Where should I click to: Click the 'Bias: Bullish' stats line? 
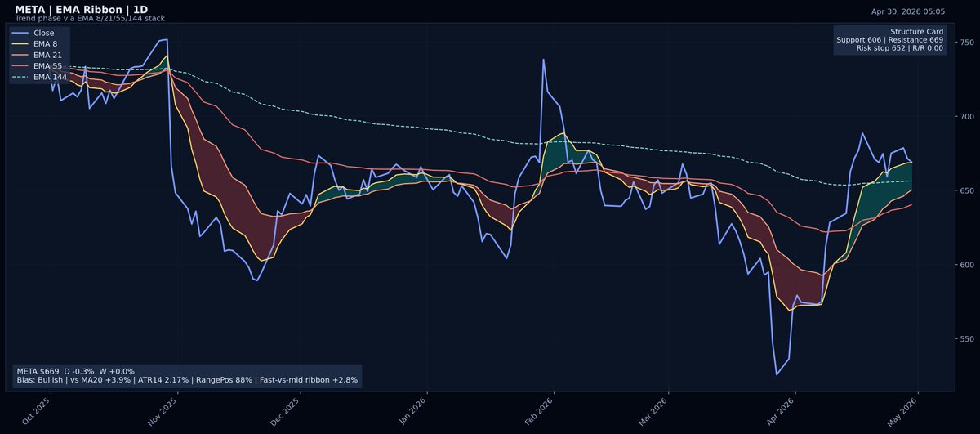(x=186, y=380)
